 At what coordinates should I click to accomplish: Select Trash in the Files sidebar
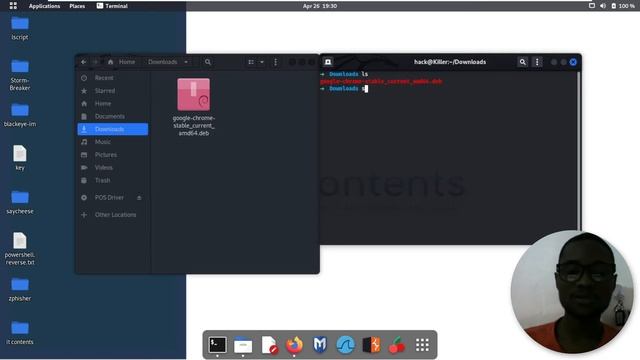113,180
